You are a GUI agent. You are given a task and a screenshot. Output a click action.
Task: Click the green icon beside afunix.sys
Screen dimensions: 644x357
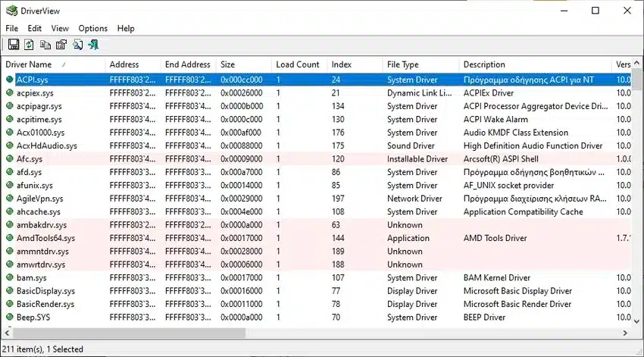coord(9,185)
